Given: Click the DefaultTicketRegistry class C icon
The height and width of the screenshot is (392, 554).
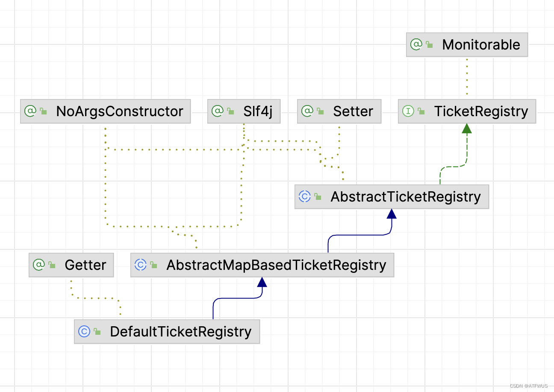Looking at the screenshot, I should click(84, 331).
